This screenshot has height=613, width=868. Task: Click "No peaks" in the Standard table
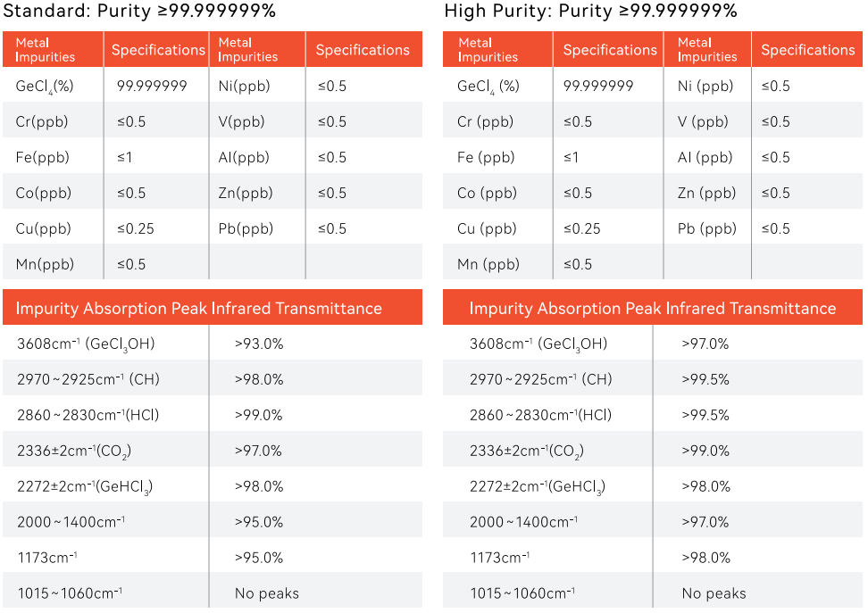pos(267,593)
